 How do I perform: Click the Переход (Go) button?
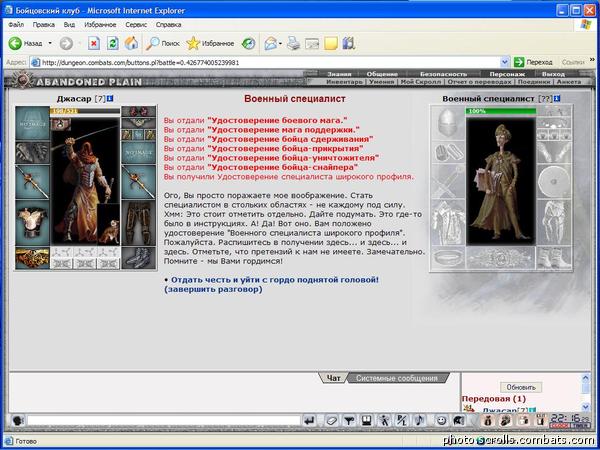(533, 62)
